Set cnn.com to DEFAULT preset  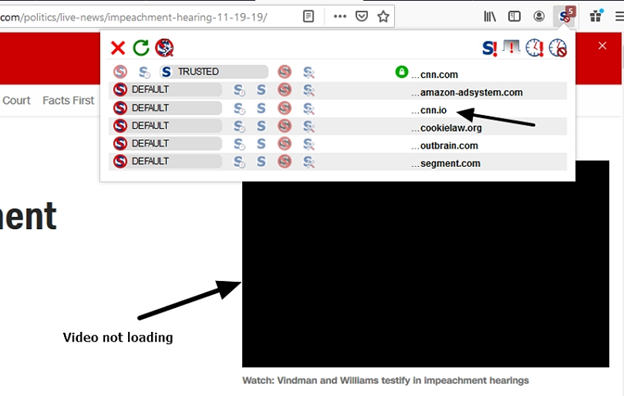tap(120, 72)
